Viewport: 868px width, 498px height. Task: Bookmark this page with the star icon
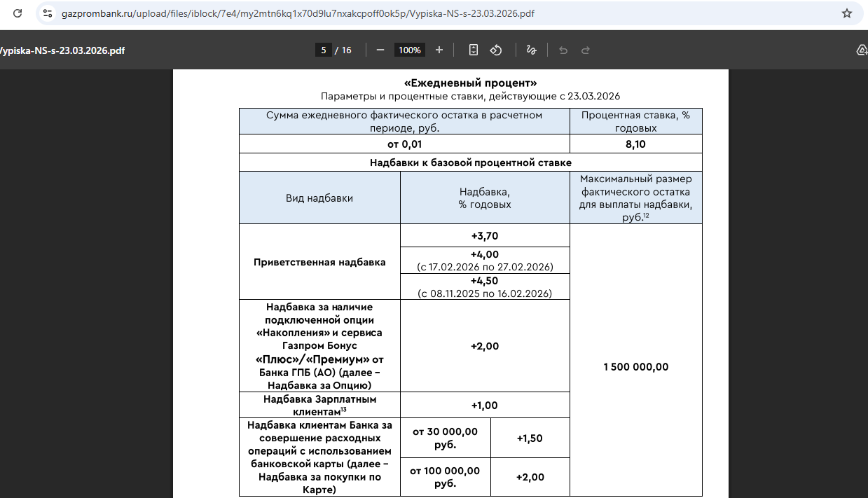pos(846,13)
